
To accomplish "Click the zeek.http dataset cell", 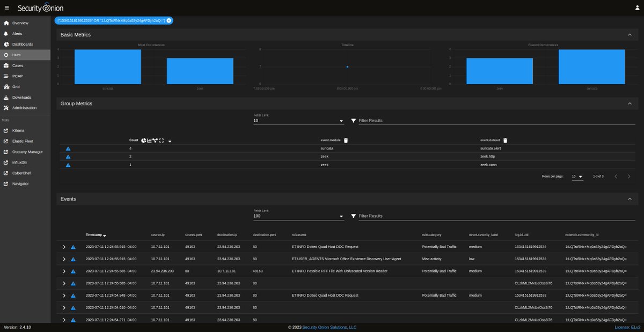I will point(488,157).
